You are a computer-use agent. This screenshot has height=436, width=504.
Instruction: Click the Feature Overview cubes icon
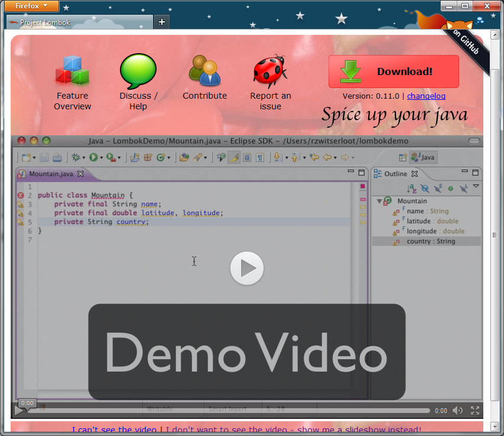click(x=72, y=70)
